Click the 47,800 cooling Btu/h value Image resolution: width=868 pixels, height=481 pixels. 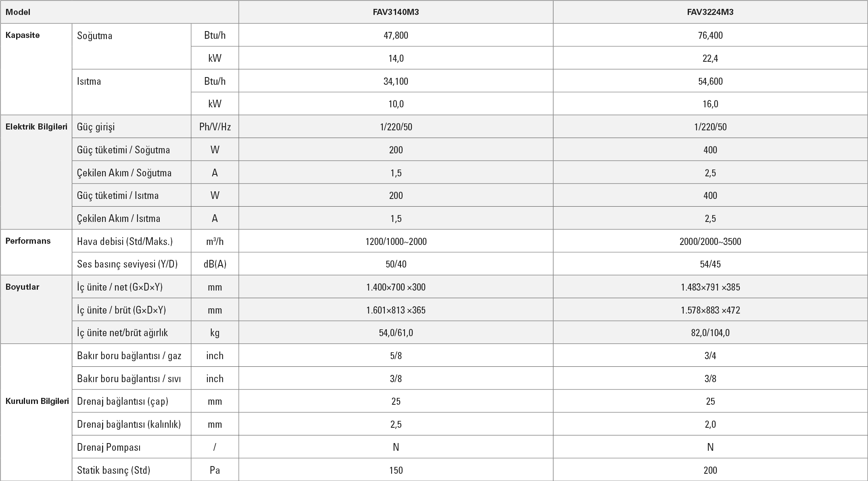396,36
